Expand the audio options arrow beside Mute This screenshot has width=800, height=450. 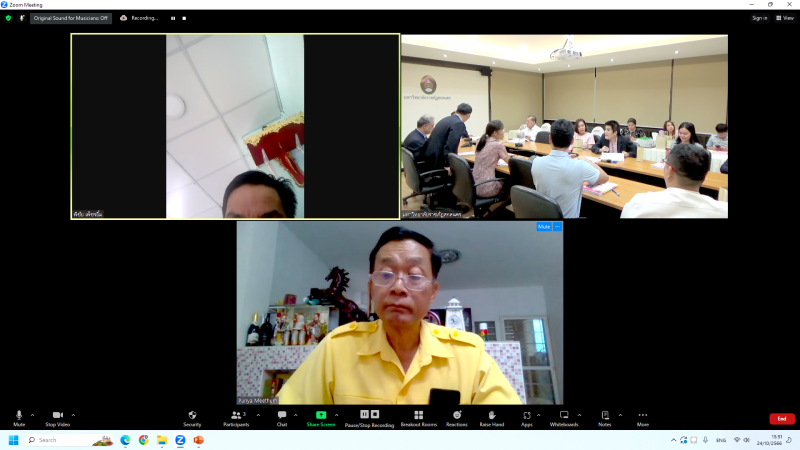click(x=32, y=415)
